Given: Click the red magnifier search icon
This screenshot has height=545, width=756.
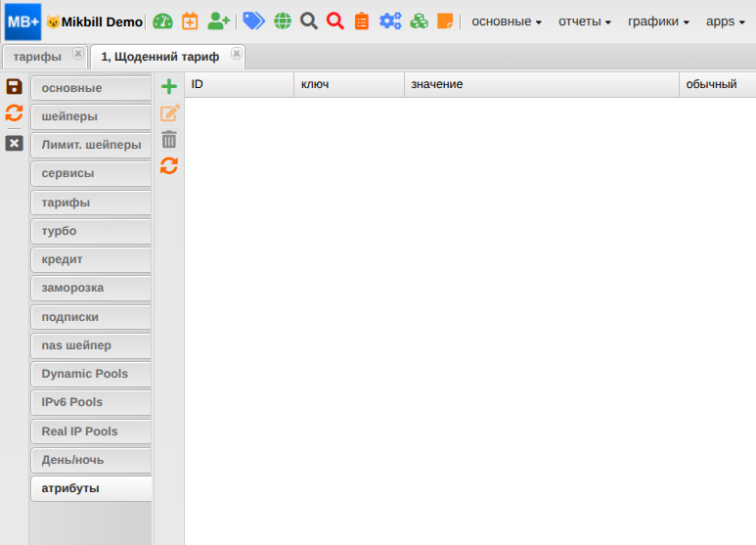Looking at the screenshot, I should (x=334, y=21).
